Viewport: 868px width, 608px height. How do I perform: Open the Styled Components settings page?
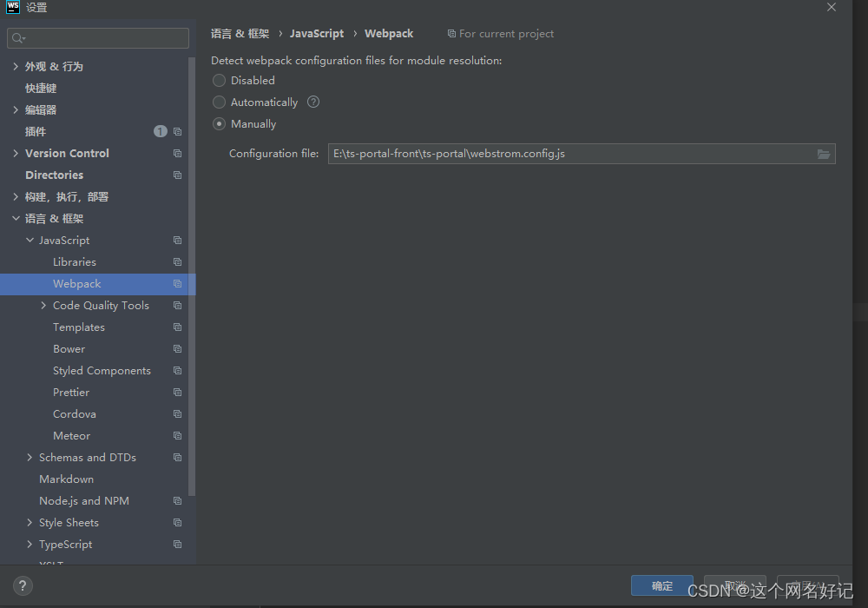(102, 371)
